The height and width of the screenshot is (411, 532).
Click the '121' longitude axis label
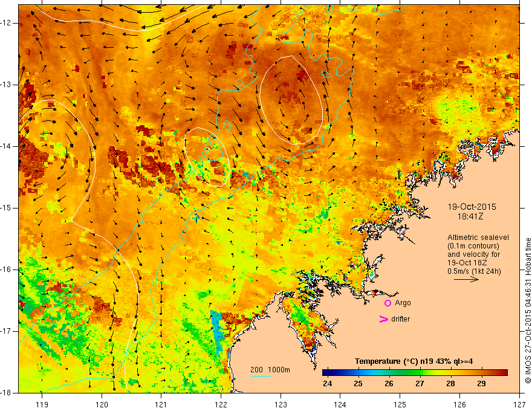click(161, 404)
